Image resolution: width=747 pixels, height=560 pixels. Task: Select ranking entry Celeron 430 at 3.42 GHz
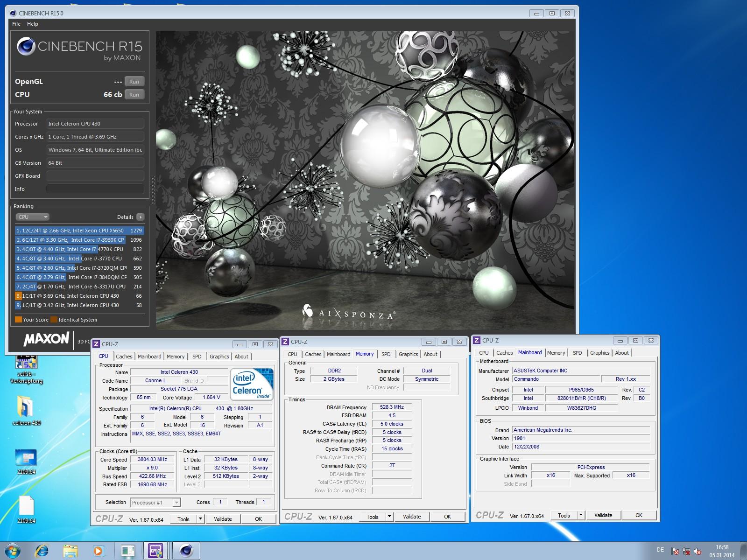pos(79,305)
